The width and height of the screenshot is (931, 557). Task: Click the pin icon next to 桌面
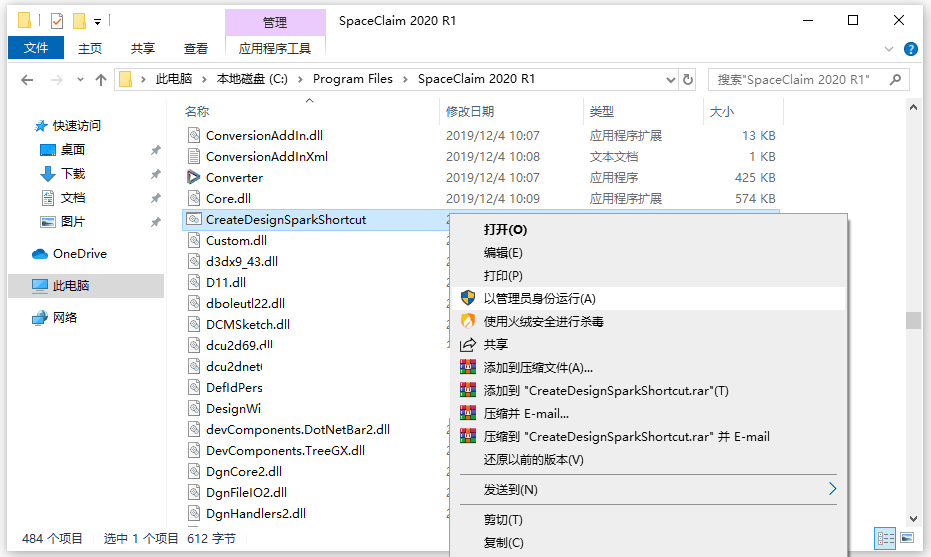tap(156, 150)
